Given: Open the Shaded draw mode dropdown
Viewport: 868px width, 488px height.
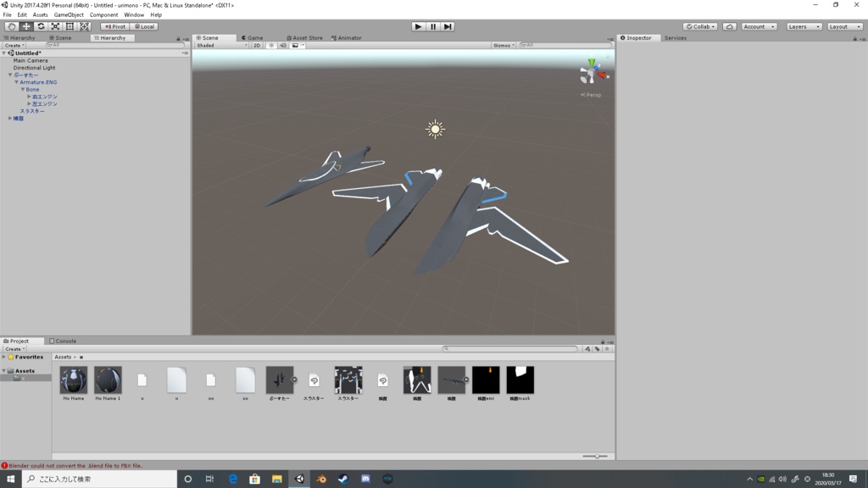Looking at the screenshot, I should pyautogui.click(x=221, y=46).
